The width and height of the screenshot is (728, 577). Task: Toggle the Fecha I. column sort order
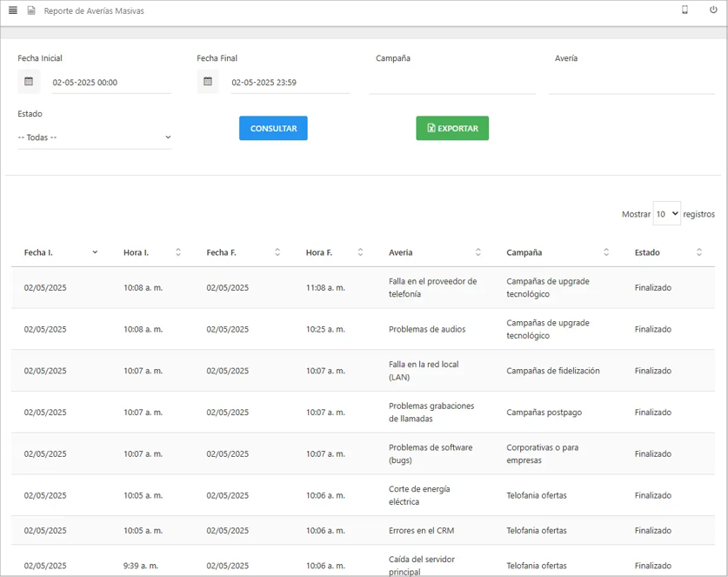point(95,252)
